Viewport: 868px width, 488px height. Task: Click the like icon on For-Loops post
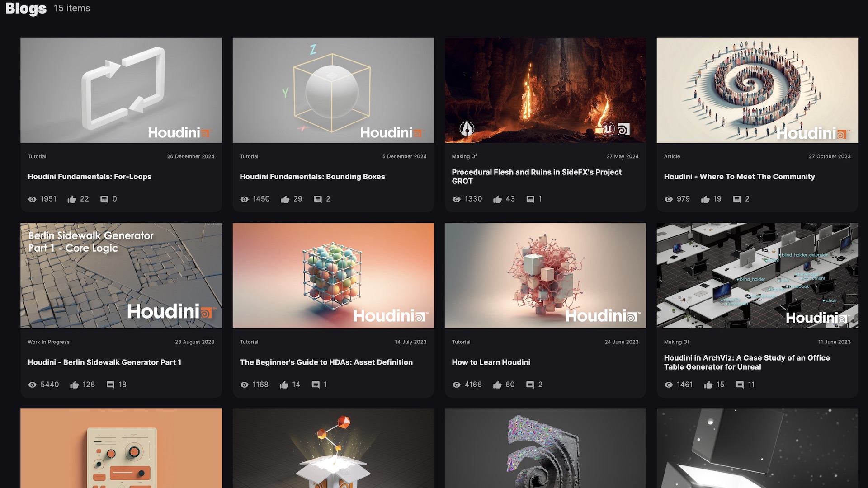coord(72,199)
